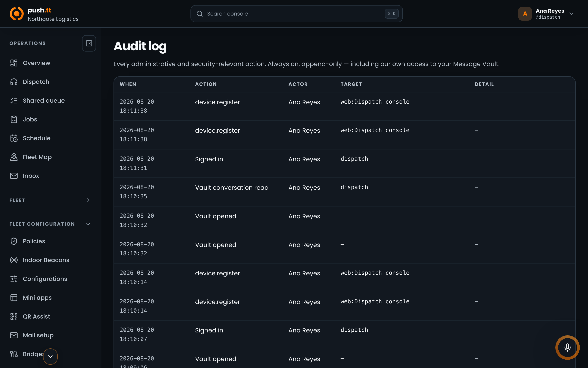Activate the microphone voice button
Screen dimensions: 588x368
tap(567, 347)
